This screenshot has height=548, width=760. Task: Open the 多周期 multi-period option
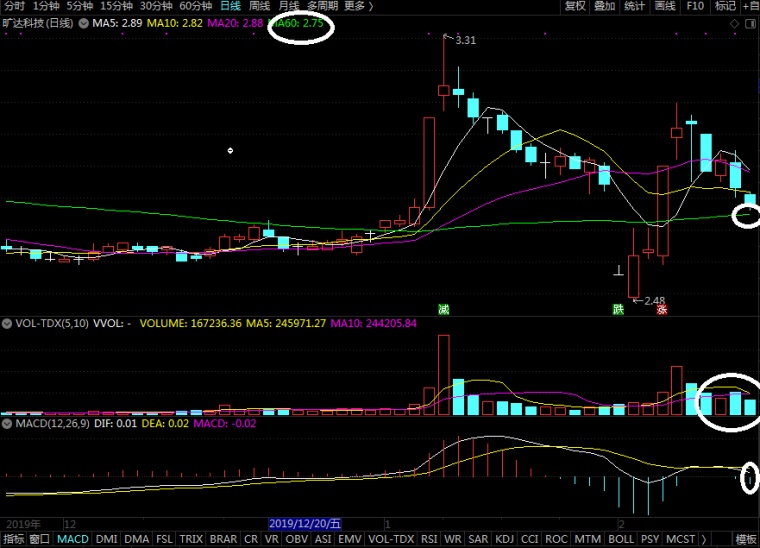coord(320,6)
